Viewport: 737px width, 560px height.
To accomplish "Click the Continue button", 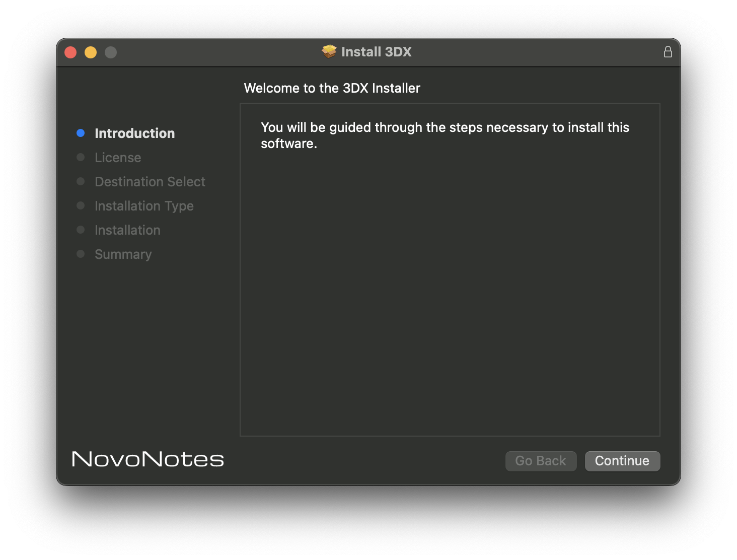I will (x=622, y=461).
